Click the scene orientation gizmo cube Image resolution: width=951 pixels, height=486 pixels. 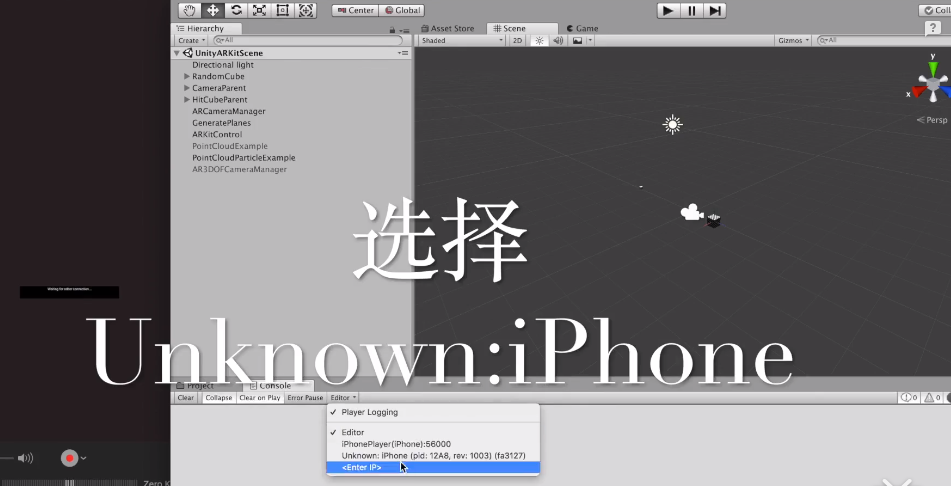click(933, 82)
